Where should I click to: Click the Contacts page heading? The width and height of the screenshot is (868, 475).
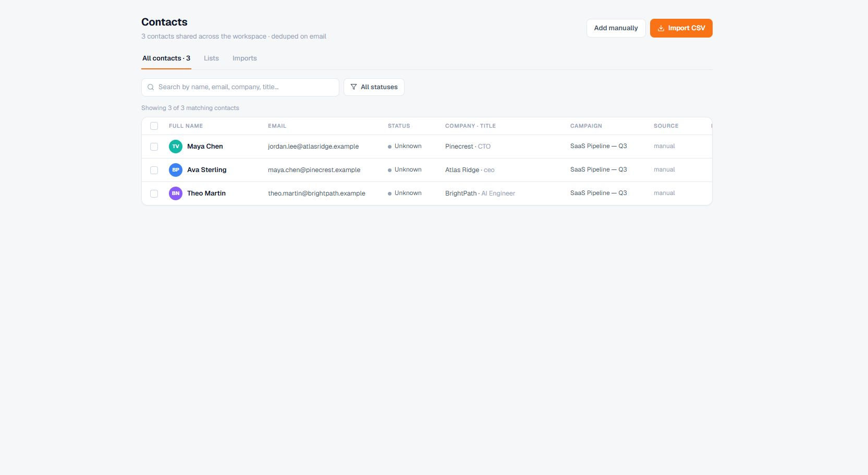[164, 22]
